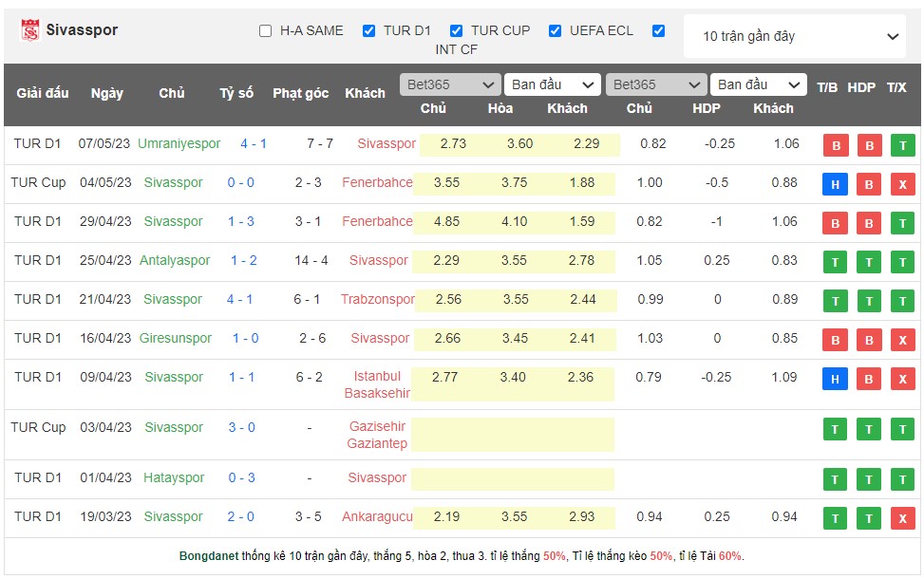Click blue H badge in 04/05/23 Fenerbahce row

(x=835, y=184)
